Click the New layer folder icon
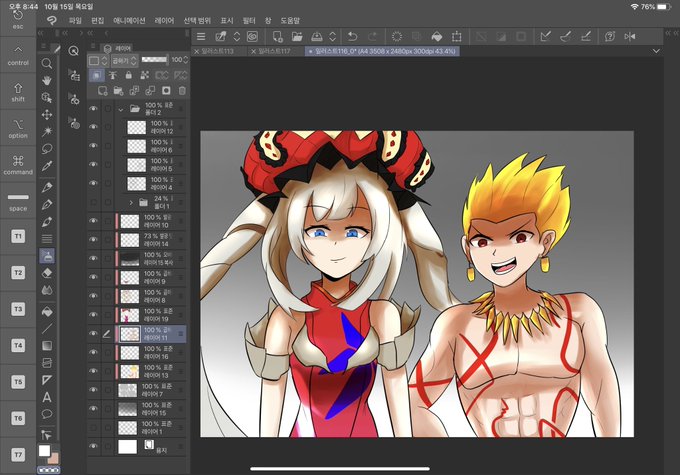This screenshot has width=680, height=475. click(118, 91)
